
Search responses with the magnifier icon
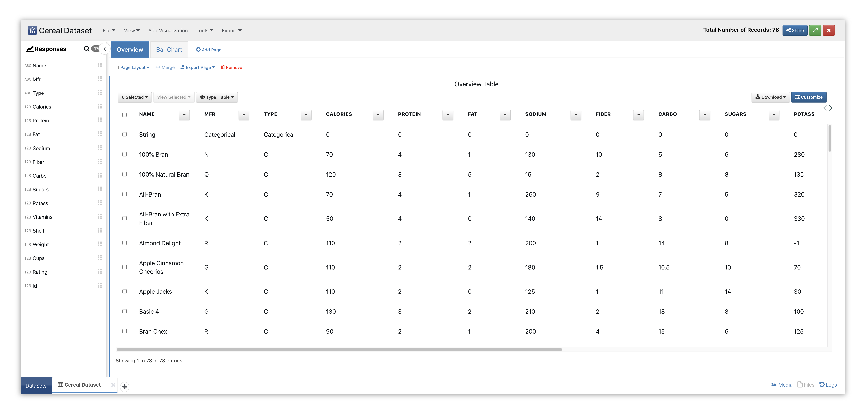pyautogui.click(x=87, y=49)
